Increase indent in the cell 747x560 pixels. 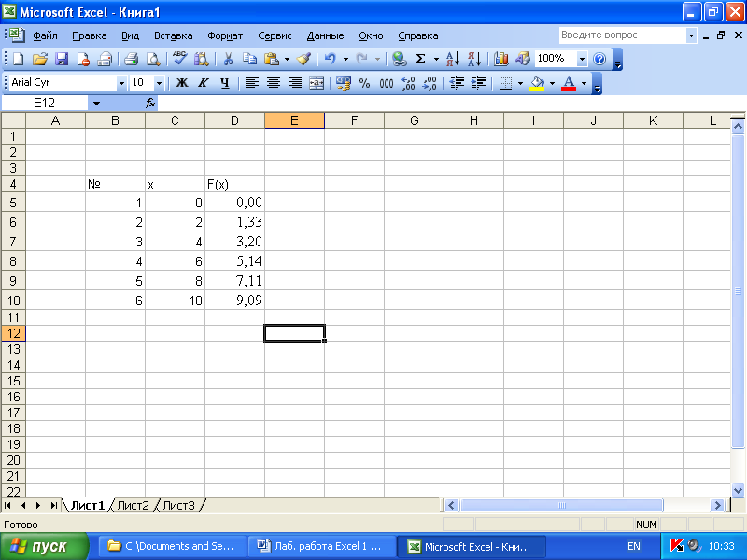(478, 83)
